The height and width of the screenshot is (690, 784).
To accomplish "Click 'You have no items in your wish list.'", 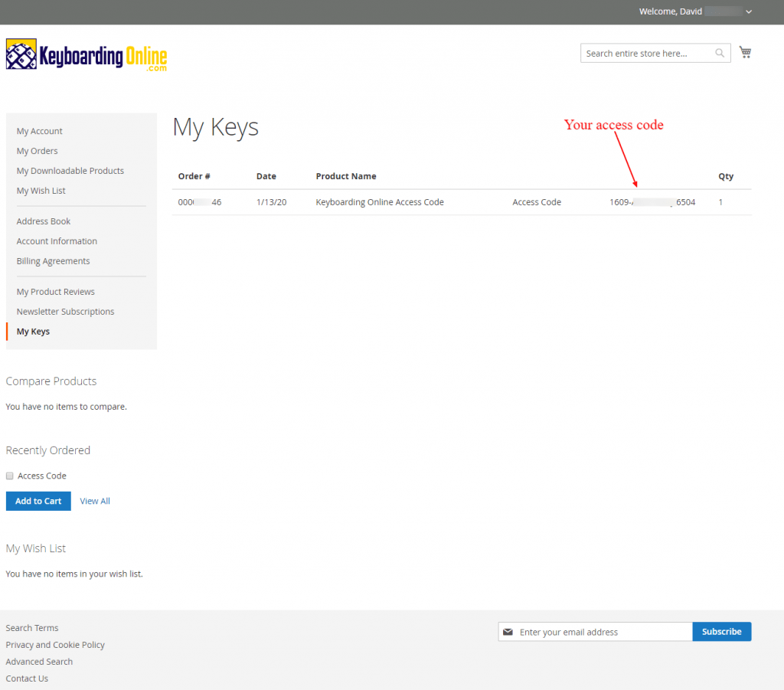I will 74,574.
